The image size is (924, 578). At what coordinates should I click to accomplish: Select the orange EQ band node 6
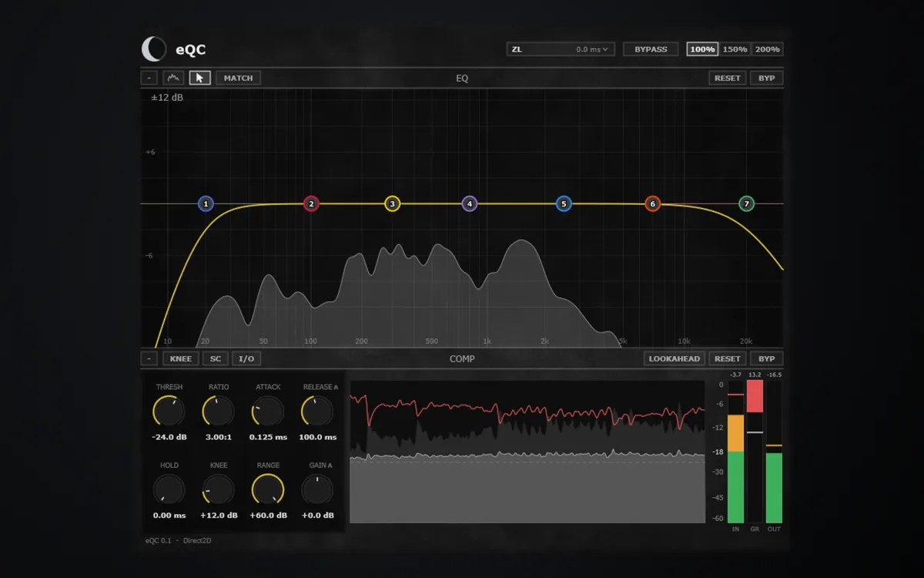[653, 204]
